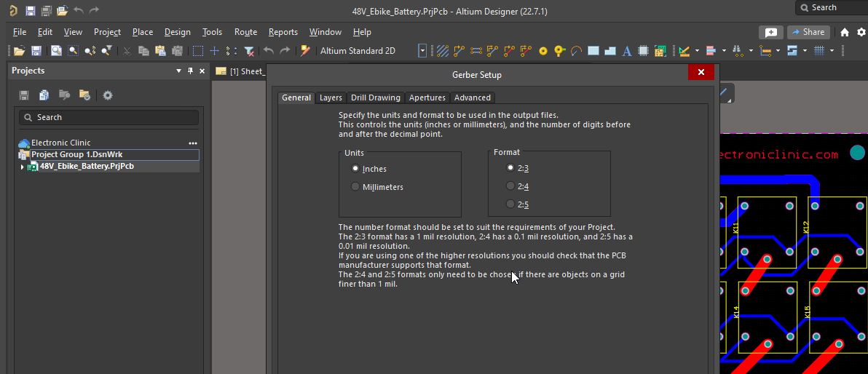Click the Differential pair routing icon
868x374 pixels.
coord(476,51)
